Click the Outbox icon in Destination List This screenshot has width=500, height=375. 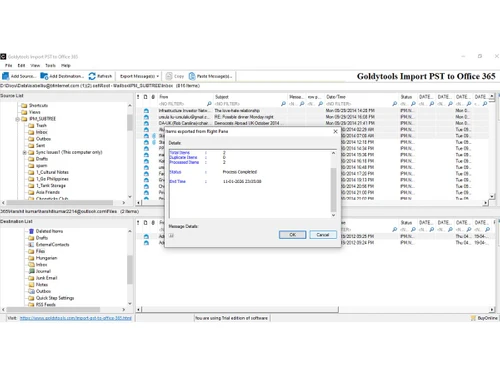pos(31,291)
